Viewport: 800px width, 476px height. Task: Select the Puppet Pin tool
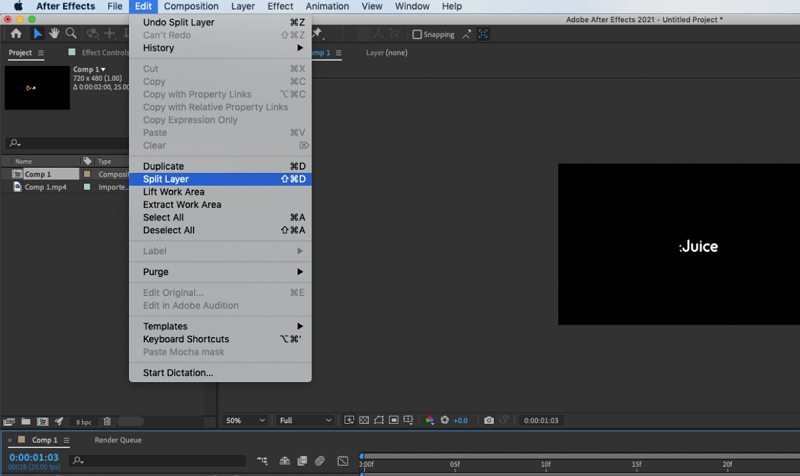[x=317, y=34]
